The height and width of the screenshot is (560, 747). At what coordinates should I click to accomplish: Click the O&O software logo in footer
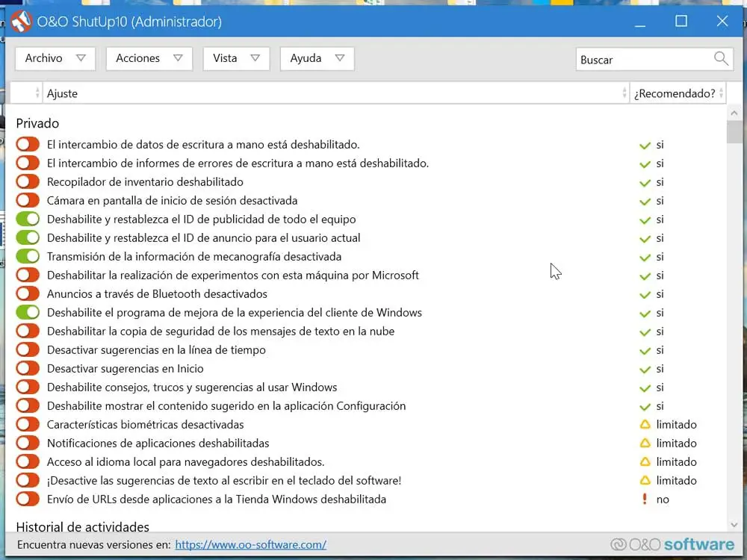[x=673, y=544]
